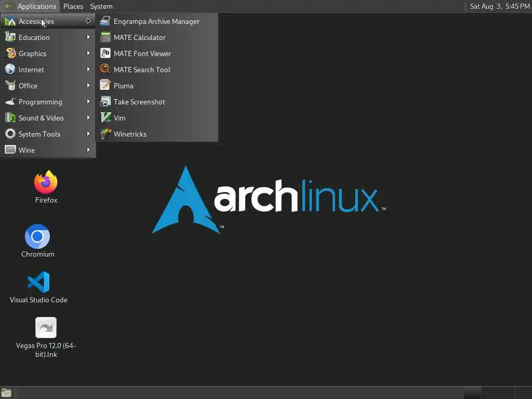Click the Programming category icon
Image resolution: width=532 pixels, height=399 pixels.
[x=10, y=101]
